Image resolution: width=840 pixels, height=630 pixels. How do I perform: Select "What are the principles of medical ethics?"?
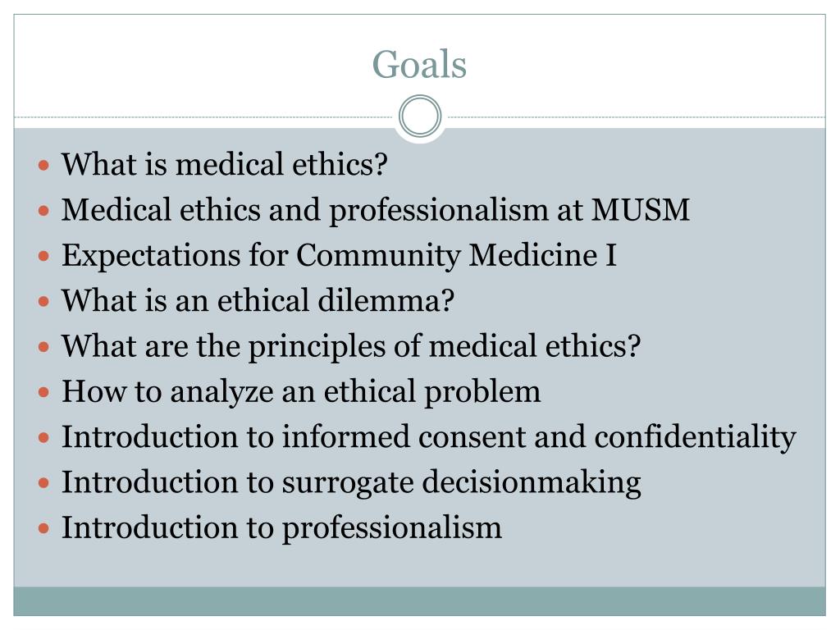pos(350,346)
